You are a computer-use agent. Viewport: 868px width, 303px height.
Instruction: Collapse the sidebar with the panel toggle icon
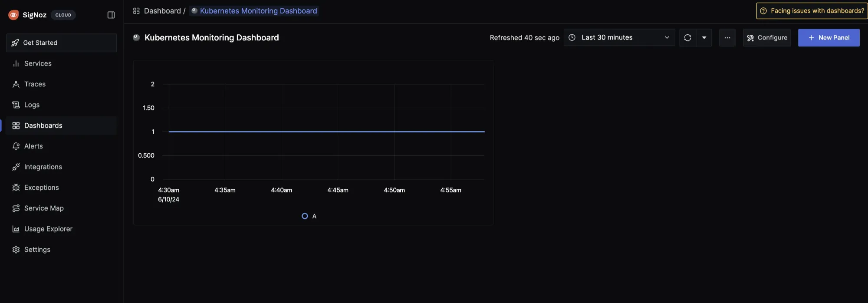pos(111,15)
